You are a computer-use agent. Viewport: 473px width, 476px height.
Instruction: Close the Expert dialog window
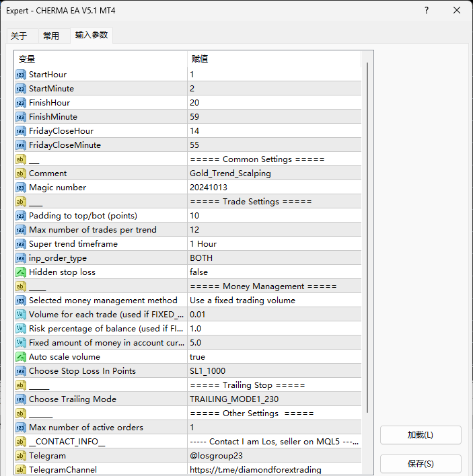(457, 10)
